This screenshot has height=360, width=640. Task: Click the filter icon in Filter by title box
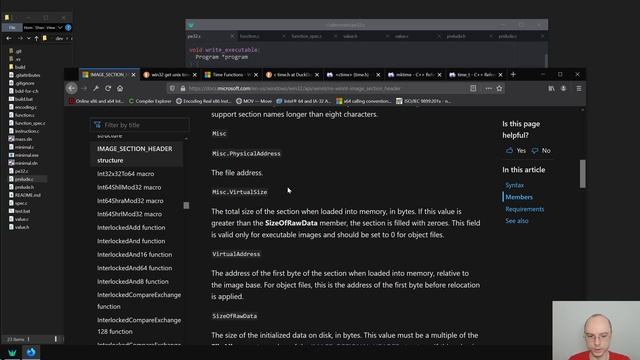(x=97, y=125)
